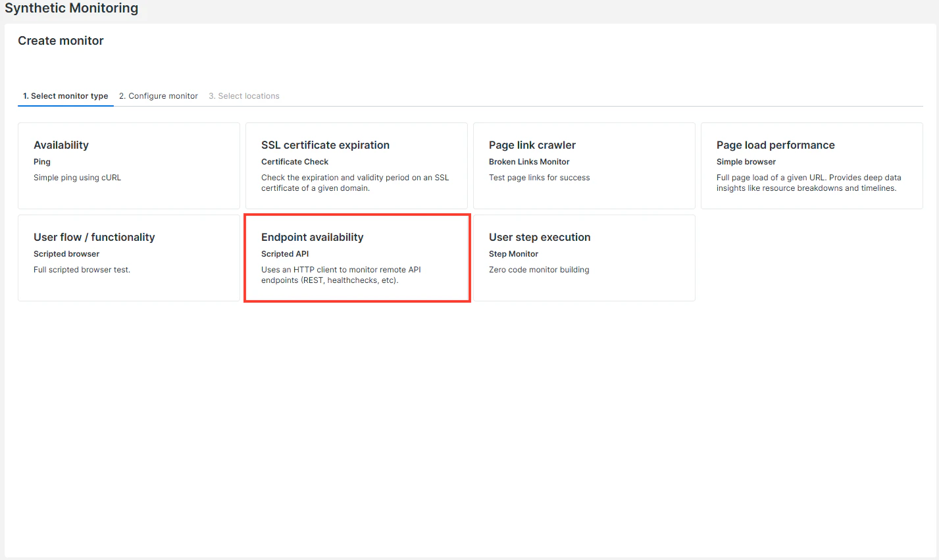Open the 'Select monitor type' tab
Screen dimensions: 939x560
(66, 96)
